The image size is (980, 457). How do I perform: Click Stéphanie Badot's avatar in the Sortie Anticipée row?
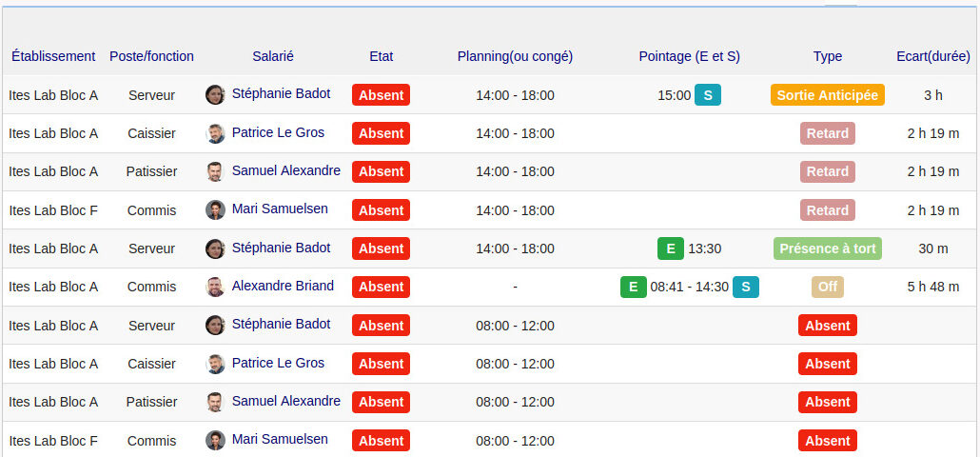tap(215, 94)
